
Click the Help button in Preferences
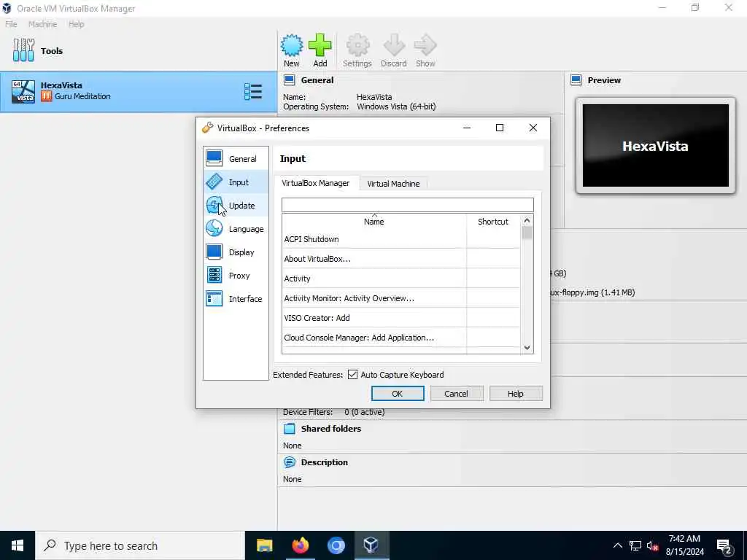point(516,393)
